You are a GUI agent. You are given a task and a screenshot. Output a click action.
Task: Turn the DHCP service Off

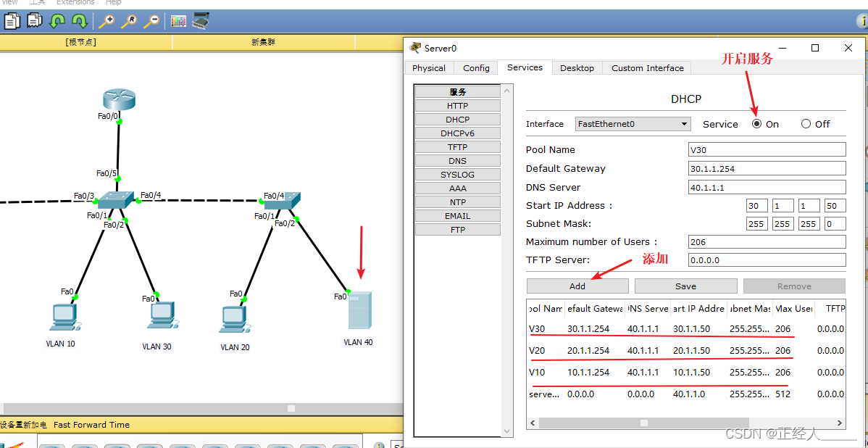pos(805,124)
